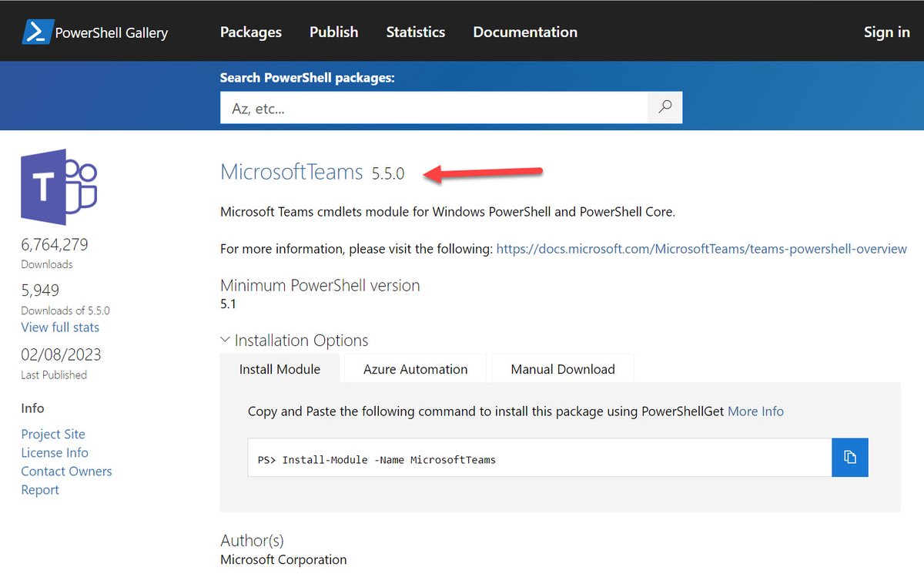This screenshot has height=574, width=924.
Task: Click the search magnifying glass icon
Action: coord(664,107)
